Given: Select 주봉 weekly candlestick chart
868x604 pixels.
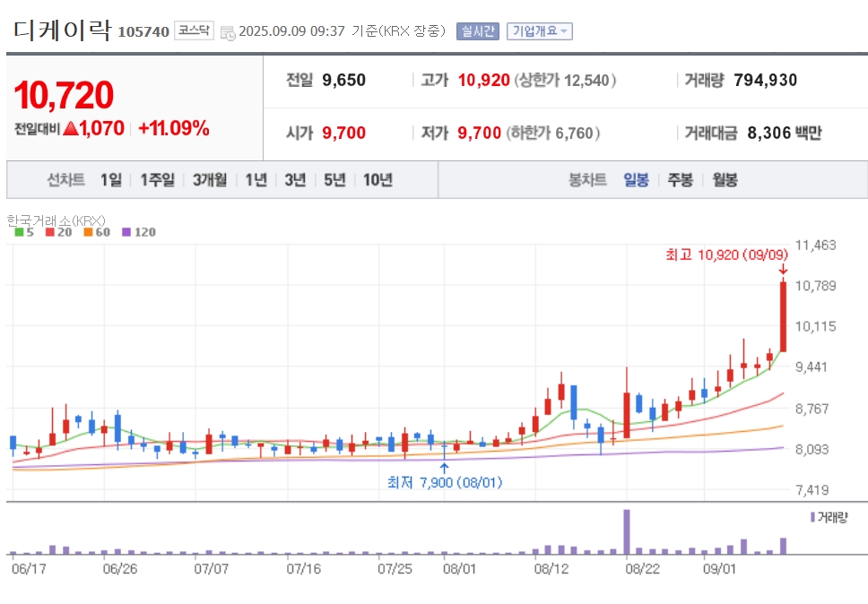Looking at the screenshot, I should [x=681, y=180].
